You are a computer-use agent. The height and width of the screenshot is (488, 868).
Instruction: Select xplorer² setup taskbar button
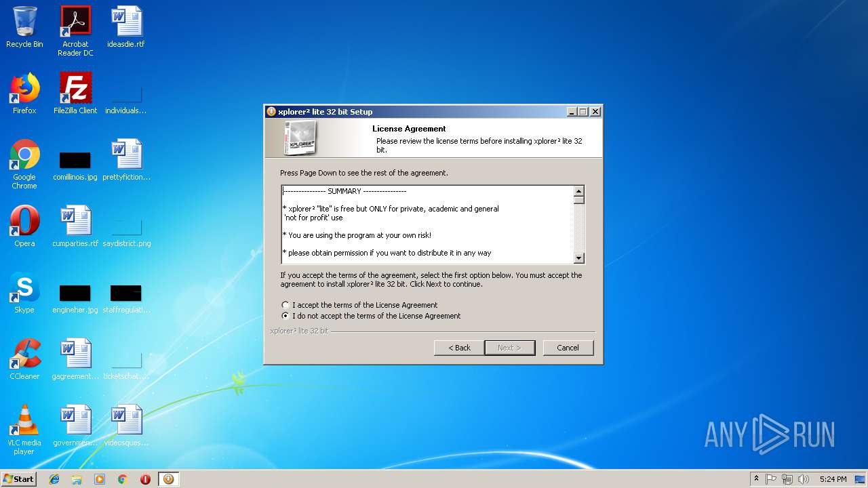pyautogui.click(x=168, y=479)
